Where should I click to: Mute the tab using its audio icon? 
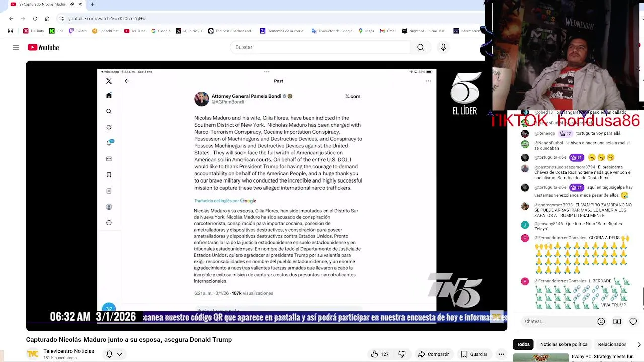[72, 4]
